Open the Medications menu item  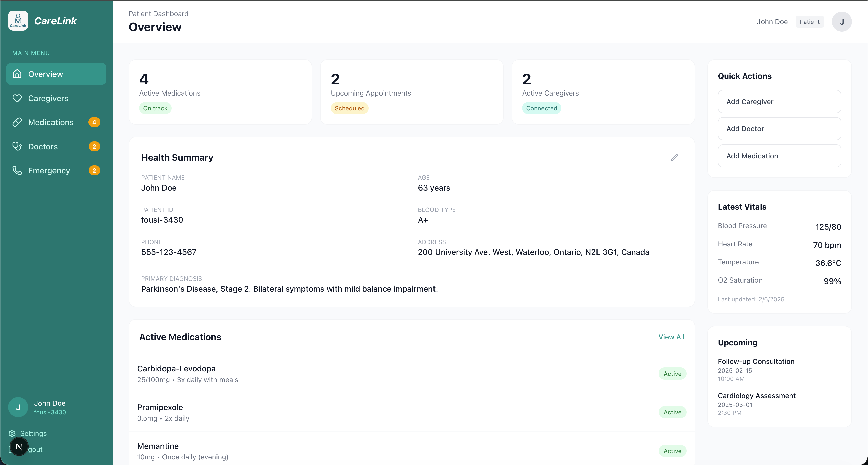[x=51, y=122]
